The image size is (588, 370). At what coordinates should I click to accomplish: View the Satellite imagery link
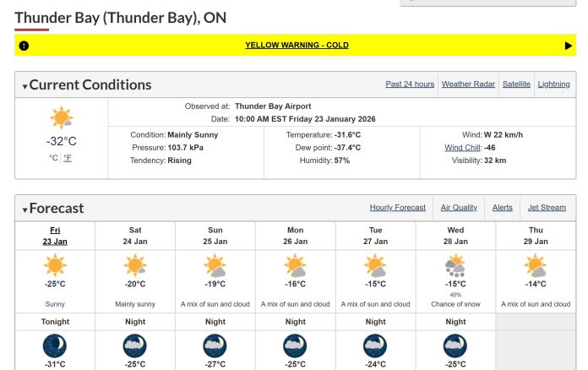[x=516, y=84]
